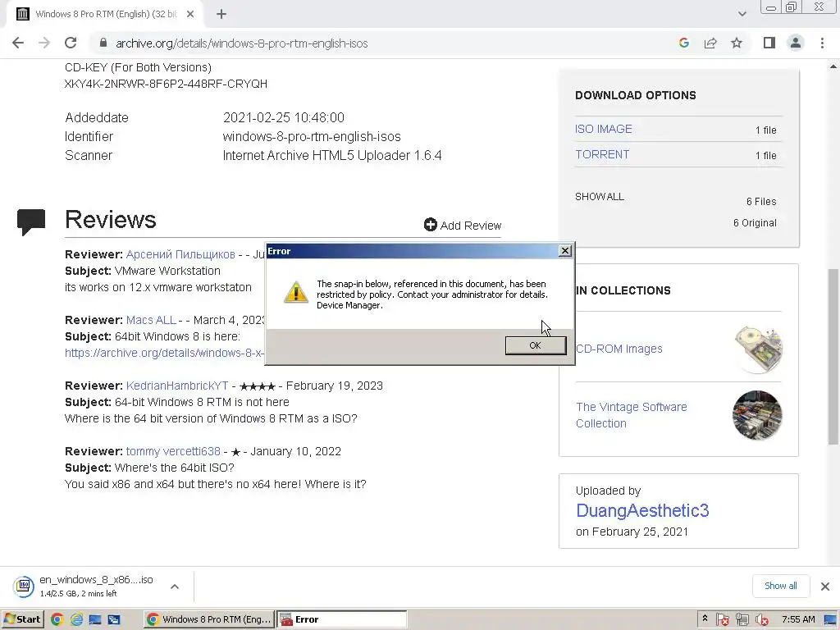The width and height of the screenshot is (840, 630).
Task: Click the Identifier value windows-8-pro-rtm-english-isos
Action: tap(312, 137)
